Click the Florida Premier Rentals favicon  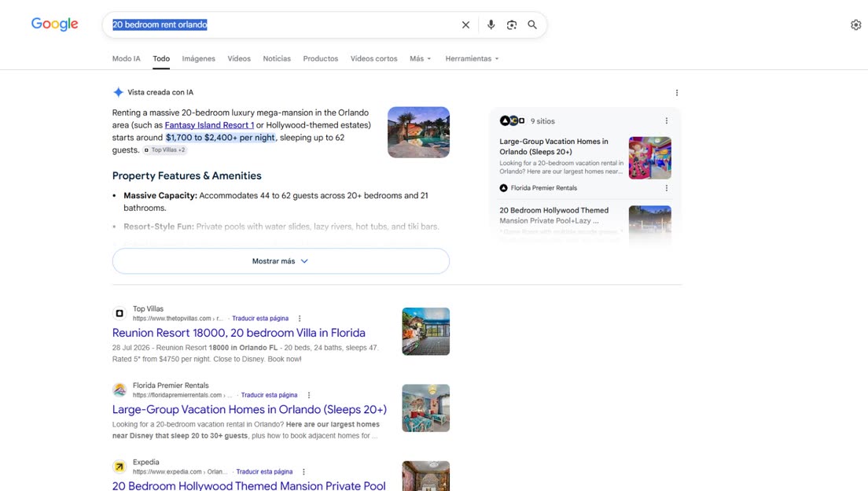[120, 389]
